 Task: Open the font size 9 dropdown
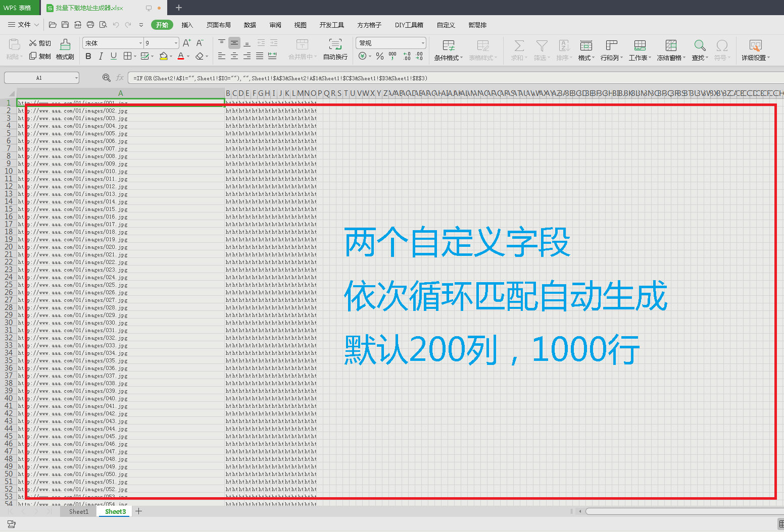pos(176,43)
